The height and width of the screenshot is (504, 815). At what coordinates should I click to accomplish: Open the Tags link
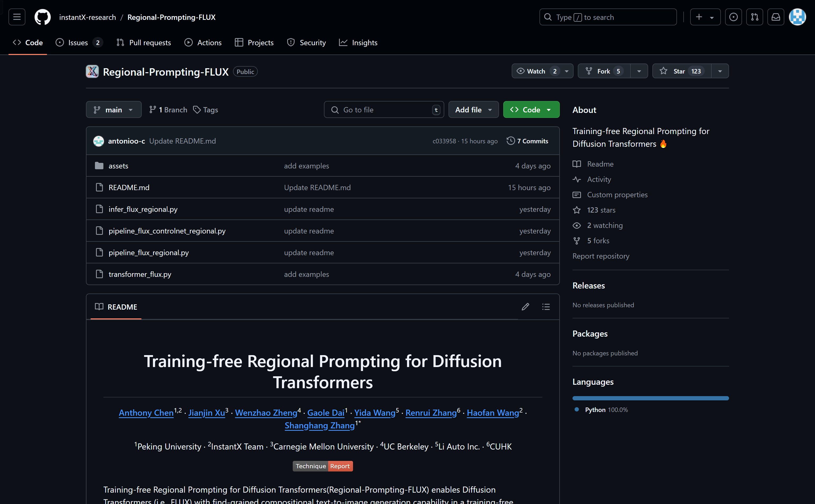pos(206,110)
